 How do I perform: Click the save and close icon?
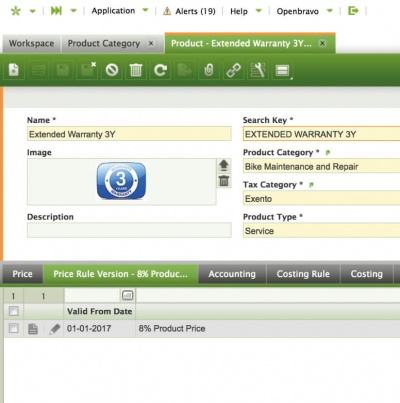click(x=87, y=70)
